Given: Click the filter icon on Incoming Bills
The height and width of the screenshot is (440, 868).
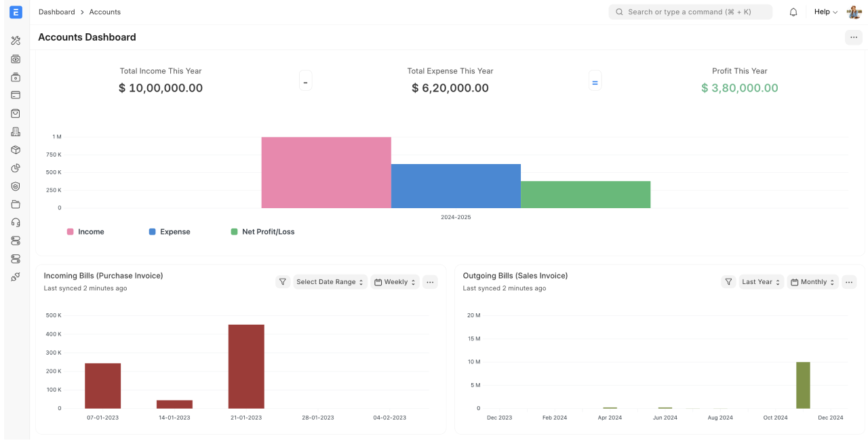Looking at the screenshot, I should pyautogui.click(x=283, y=281).
